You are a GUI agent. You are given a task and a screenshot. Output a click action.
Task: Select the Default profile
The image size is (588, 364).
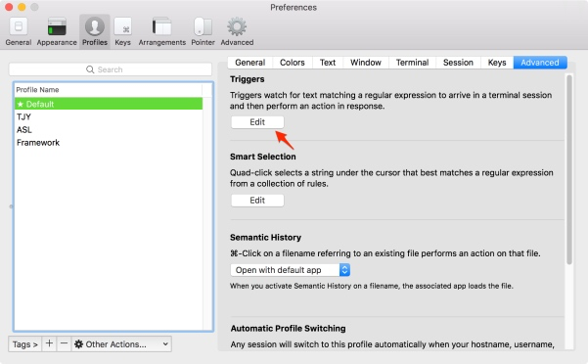coord(109,104)
